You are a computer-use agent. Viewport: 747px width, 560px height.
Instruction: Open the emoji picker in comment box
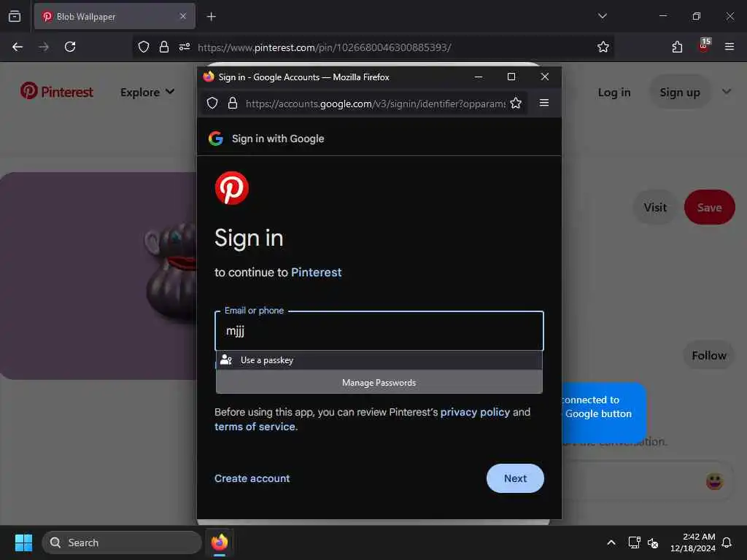click(714, 481)
